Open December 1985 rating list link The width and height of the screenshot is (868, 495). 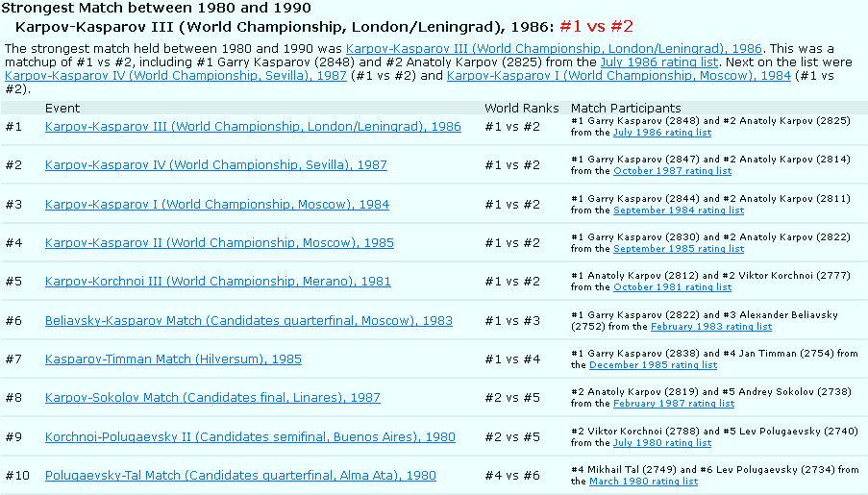[653, 365]
